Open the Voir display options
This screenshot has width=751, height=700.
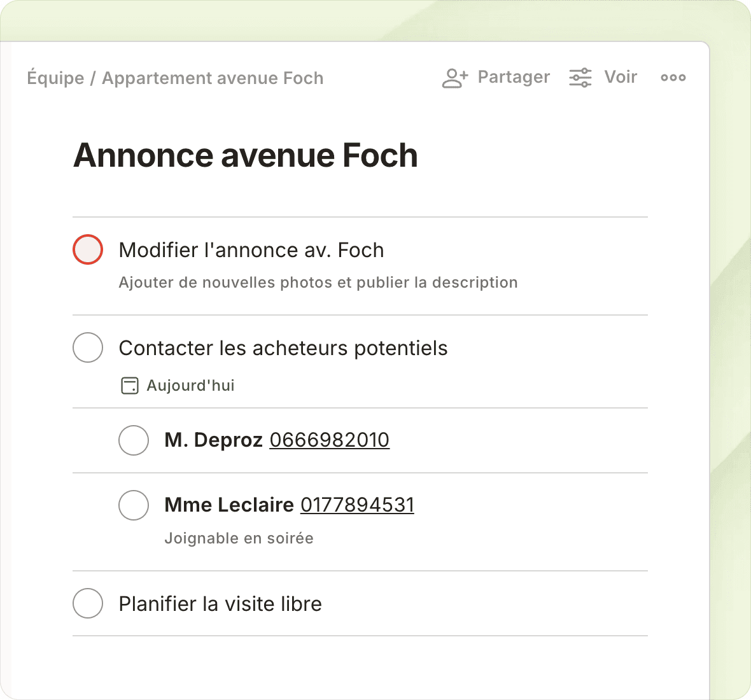point(621,77)
